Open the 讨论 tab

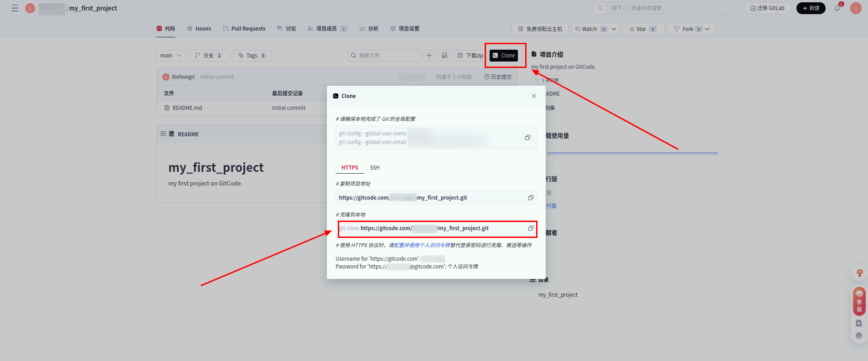point(286,29)
